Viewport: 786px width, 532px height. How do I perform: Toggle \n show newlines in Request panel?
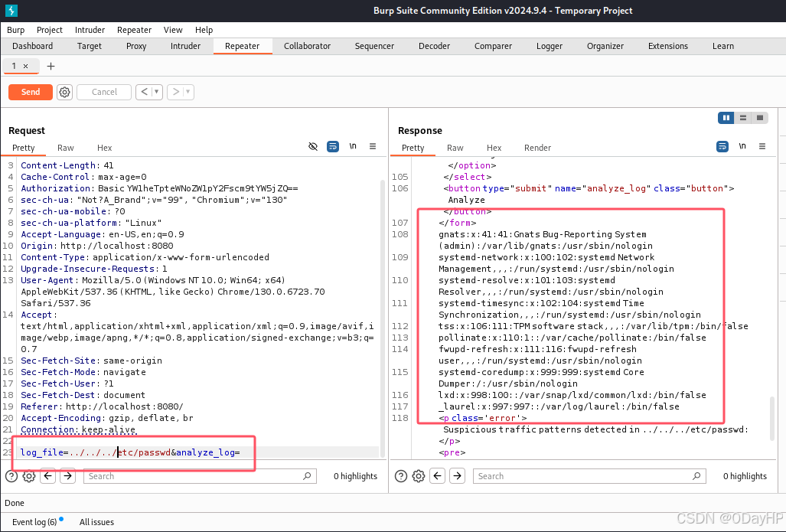[x=353, y=146]
